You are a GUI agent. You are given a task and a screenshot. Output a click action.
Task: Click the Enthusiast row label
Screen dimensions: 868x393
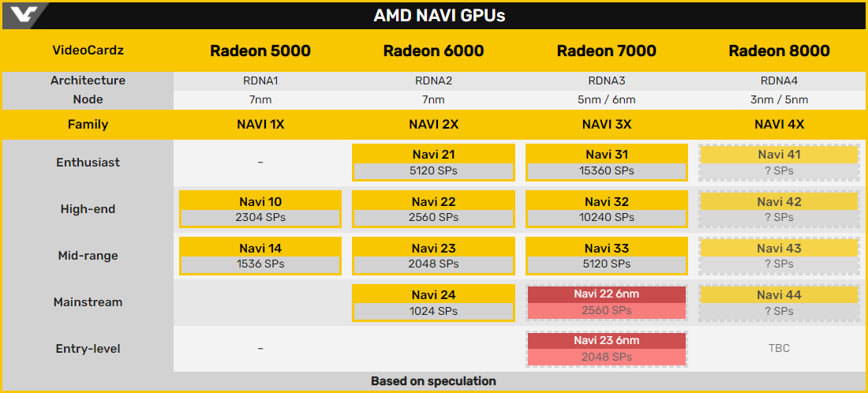(88, 163)
